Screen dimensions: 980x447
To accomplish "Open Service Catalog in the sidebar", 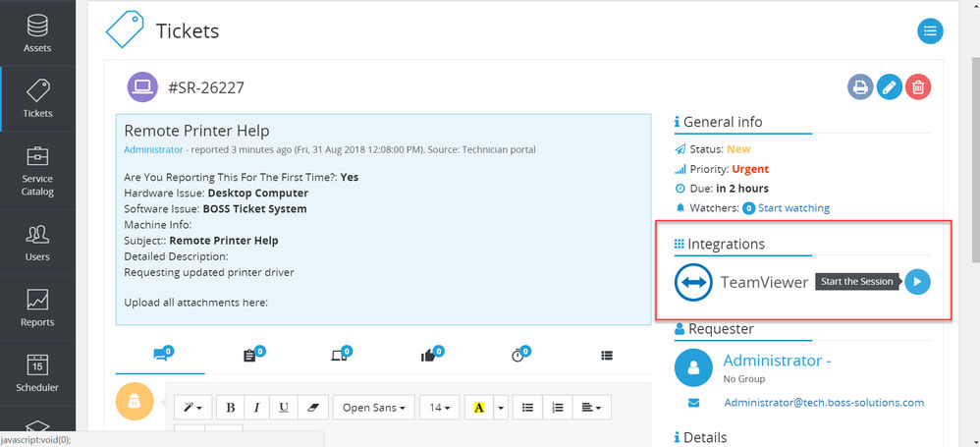I will click(37, 171).
